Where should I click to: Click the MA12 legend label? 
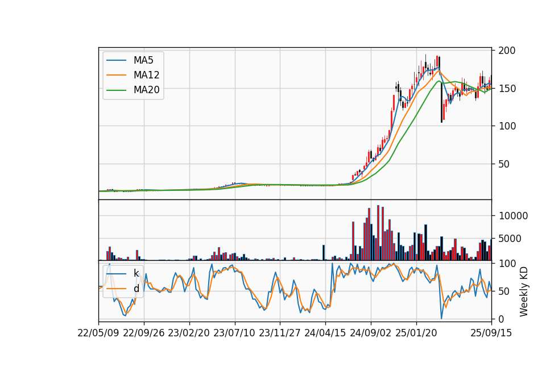pos(146,75)
